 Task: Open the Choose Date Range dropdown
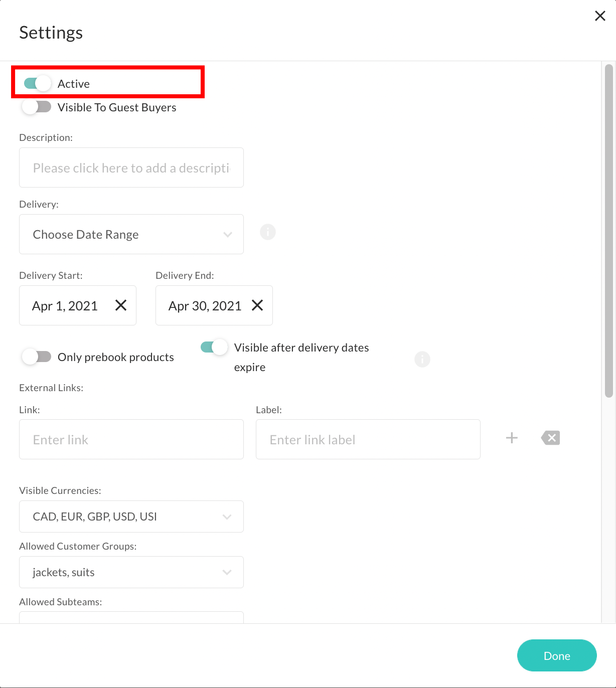[131, 234]
